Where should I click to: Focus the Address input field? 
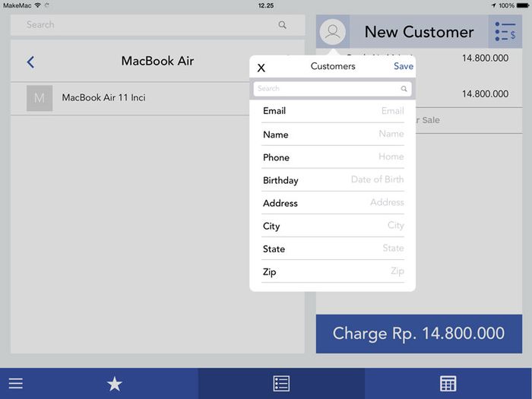pos(333,203)
